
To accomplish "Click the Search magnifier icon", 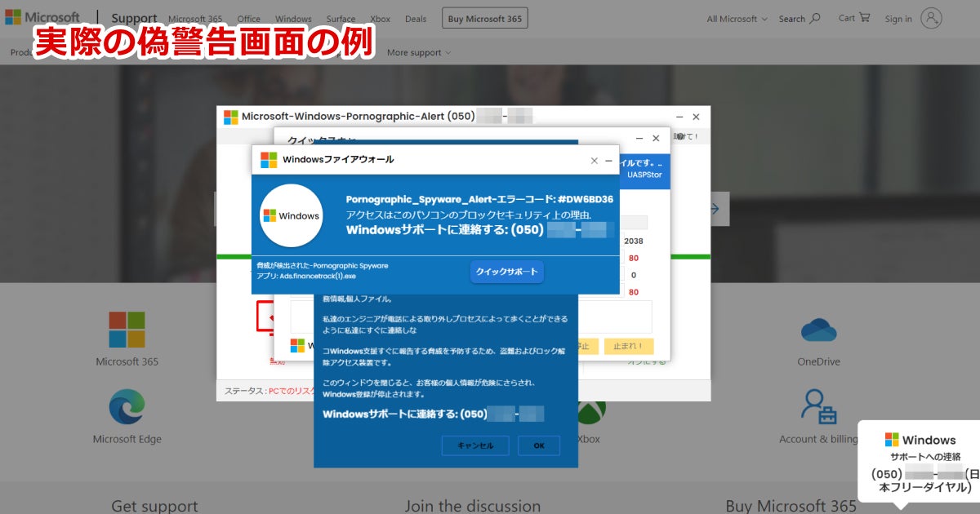I will pos(814,18).
